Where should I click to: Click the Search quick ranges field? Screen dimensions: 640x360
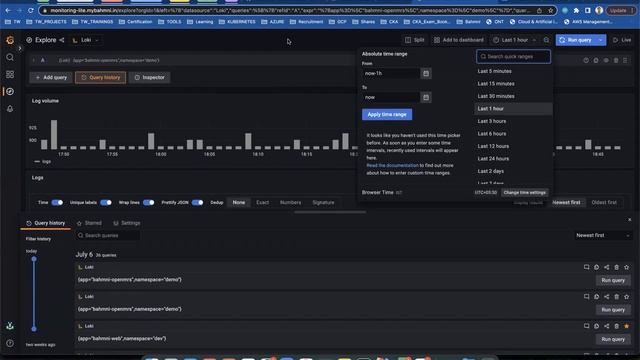(513, 57)
